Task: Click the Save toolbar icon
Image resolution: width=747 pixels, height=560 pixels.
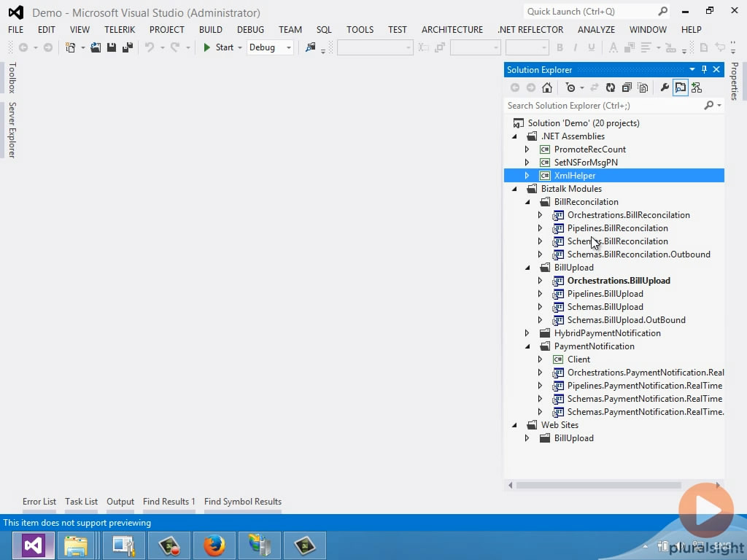Action: pyautogui.click(x=112, y=47)
